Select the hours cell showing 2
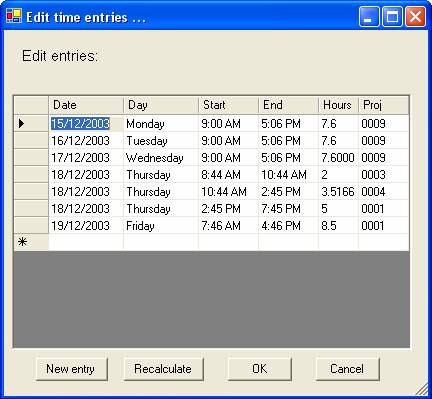This screenshot has height=399, width=432. tap(338, 175)
